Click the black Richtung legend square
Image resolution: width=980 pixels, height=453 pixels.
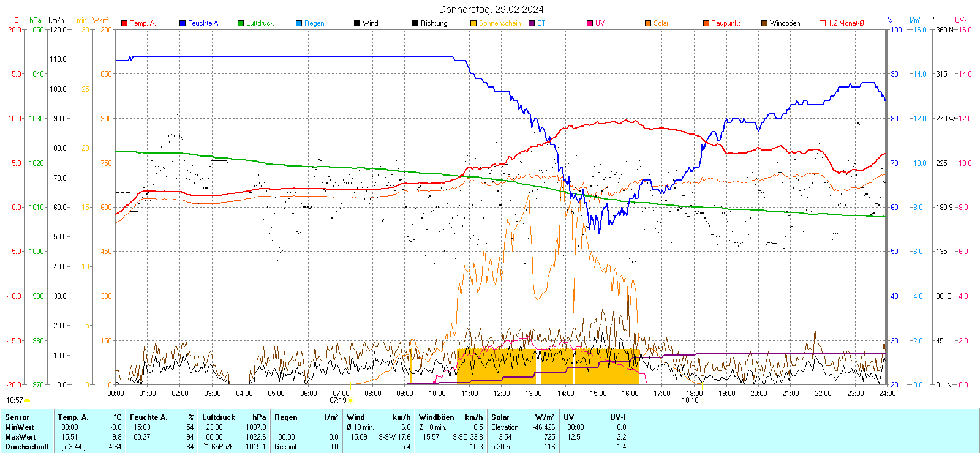click(x=415, y=23)
